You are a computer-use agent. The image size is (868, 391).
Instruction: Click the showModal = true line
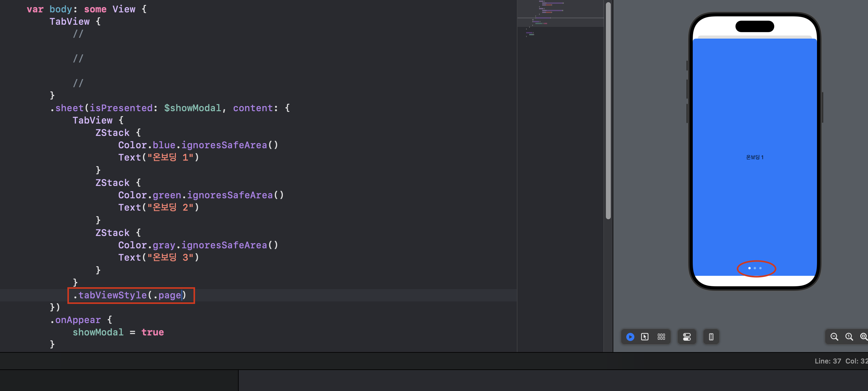click(118, 332)
